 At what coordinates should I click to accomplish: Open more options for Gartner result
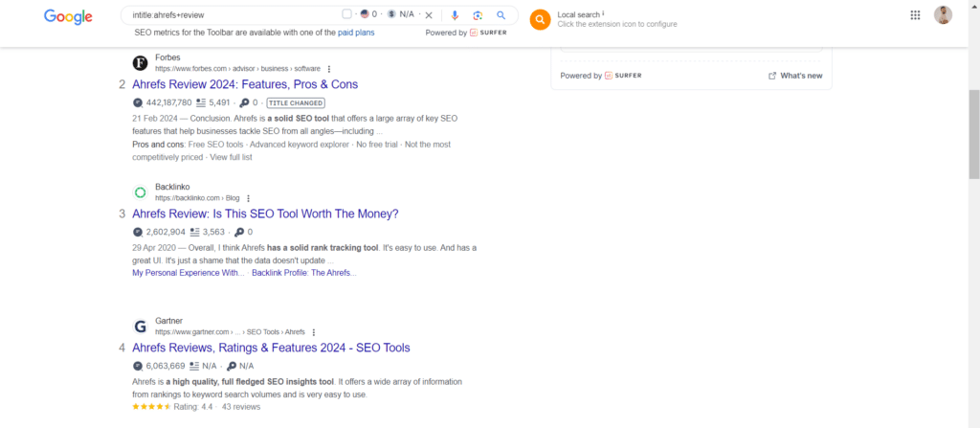tap(314, 332)
